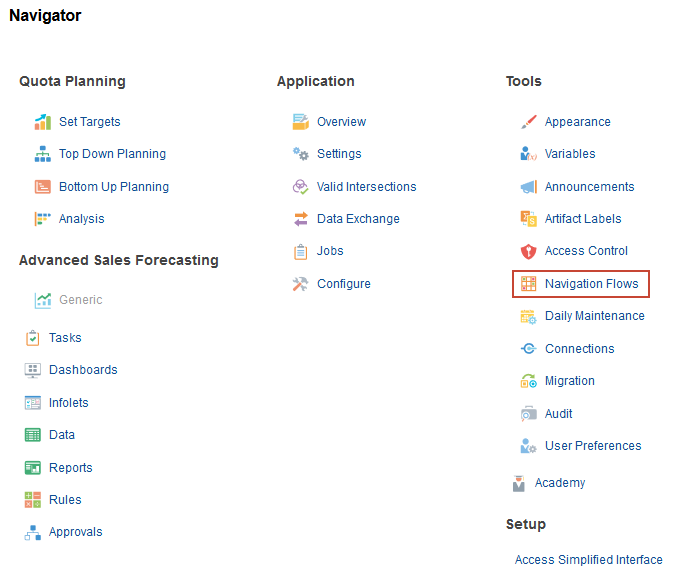Go to application Overview
The height and width of the screenshot is (586, 673).
(341, 122)
